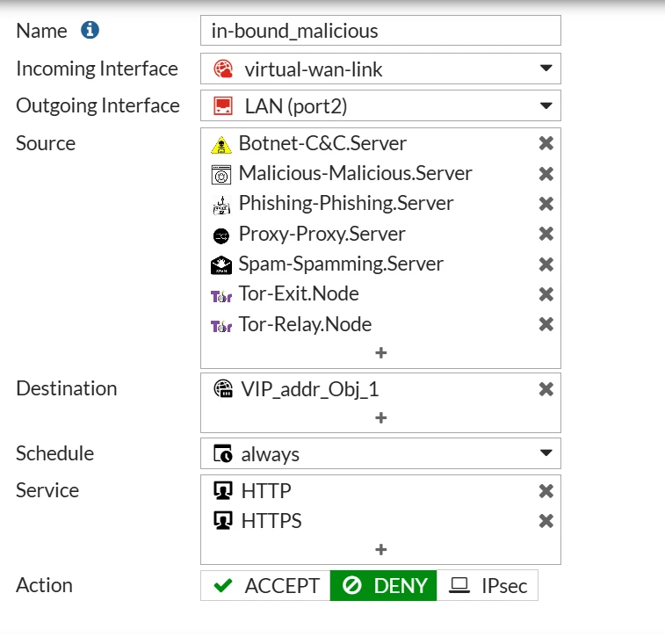Click the HTTPS service icon
The width and height of the screenshot is (665, 644).
(x=222, y=520)
